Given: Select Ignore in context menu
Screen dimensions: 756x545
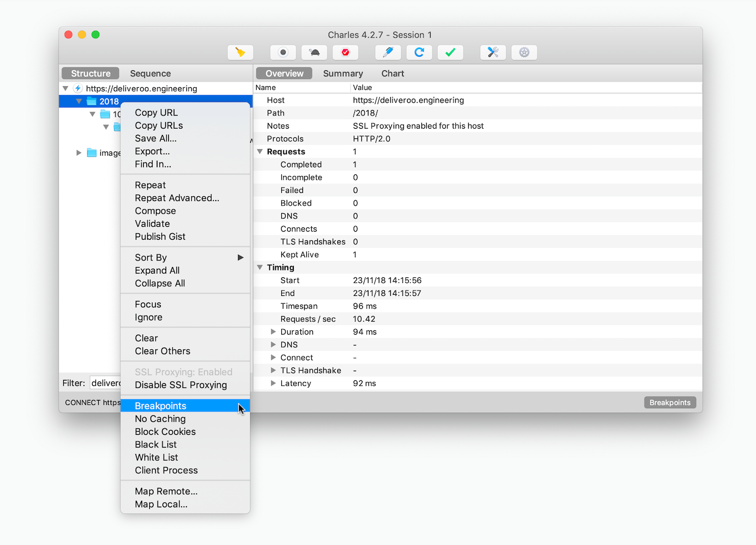Looking at the screenshot, I should pyautogui.click(x=185, y=317).
